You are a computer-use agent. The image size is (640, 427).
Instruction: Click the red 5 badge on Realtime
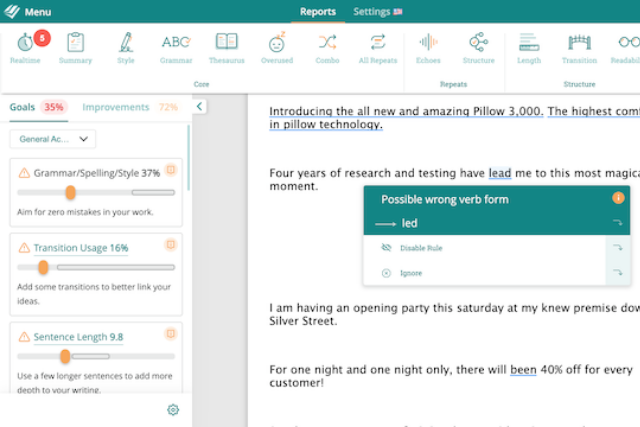42,38
